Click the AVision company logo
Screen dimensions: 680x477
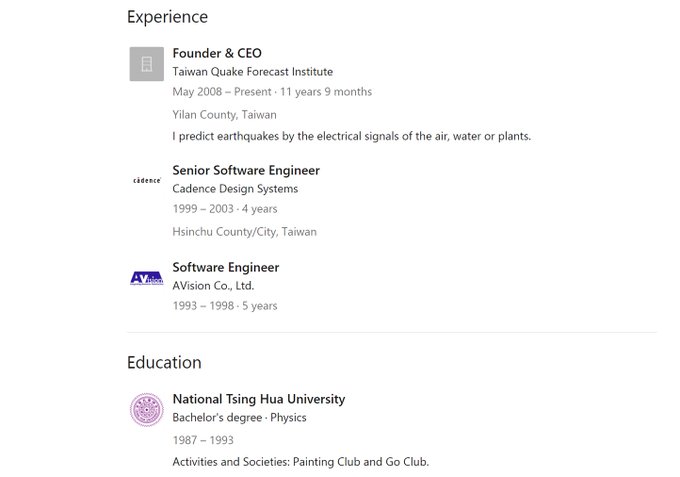click(x=146, y=278)
